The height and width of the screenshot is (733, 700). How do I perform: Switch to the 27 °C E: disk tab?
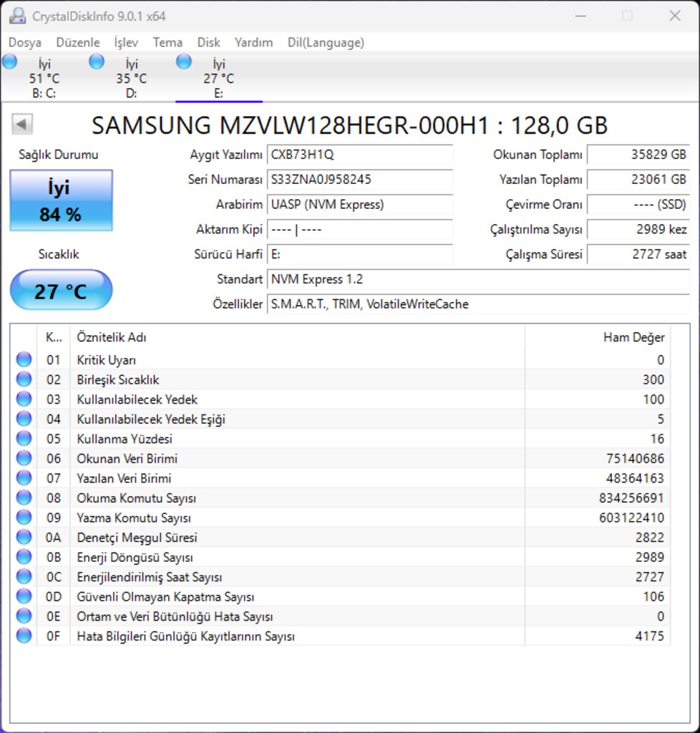(219, 77)
